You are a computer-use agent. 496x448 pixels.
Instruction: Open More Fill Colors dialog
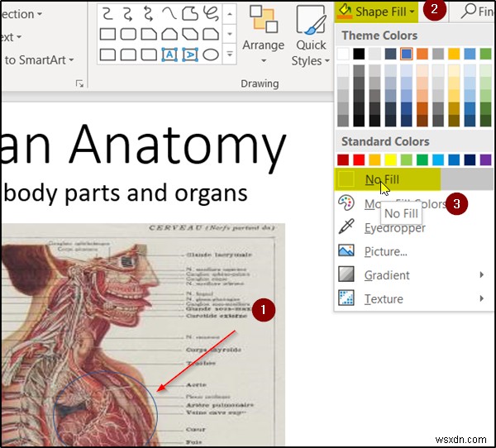pos(414,204)
